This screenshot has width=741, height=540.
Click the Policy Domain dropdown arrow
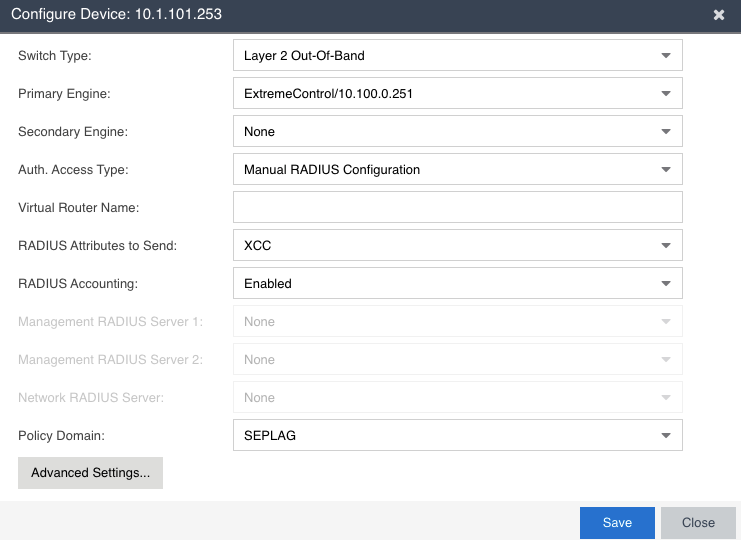pos(666,436)
